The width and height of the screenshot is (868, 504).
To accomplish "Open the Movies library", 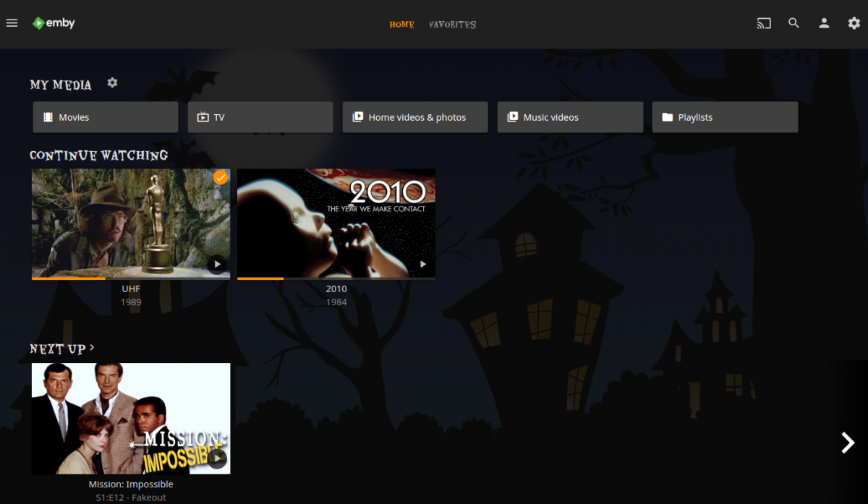I will coord(106,117).
